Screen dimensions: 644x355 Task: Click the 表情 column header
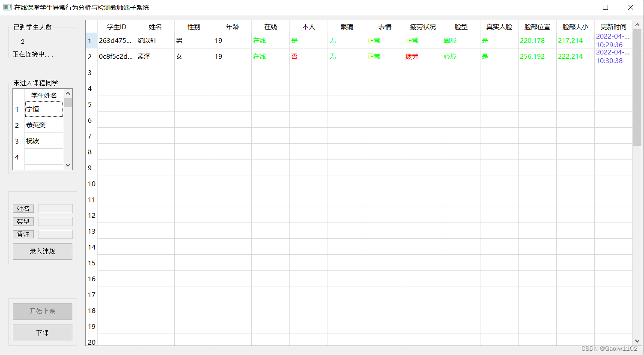385,27
